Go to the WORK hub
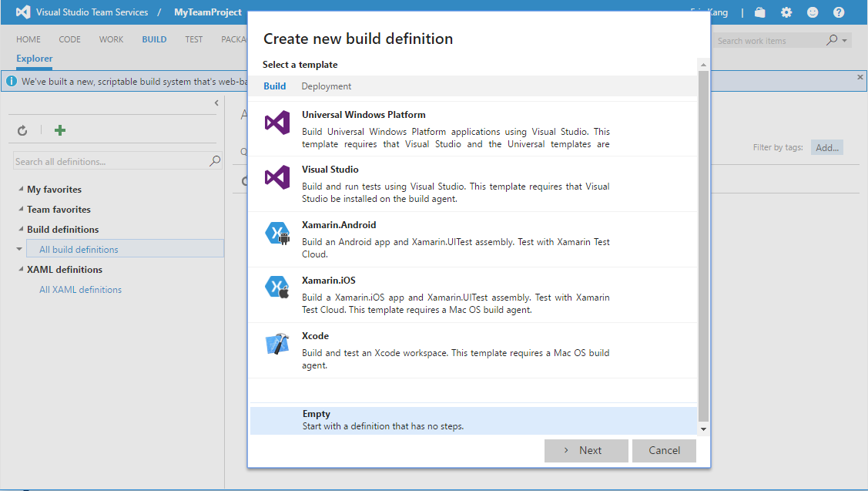The image size is (868, 491). coord(111,39)
